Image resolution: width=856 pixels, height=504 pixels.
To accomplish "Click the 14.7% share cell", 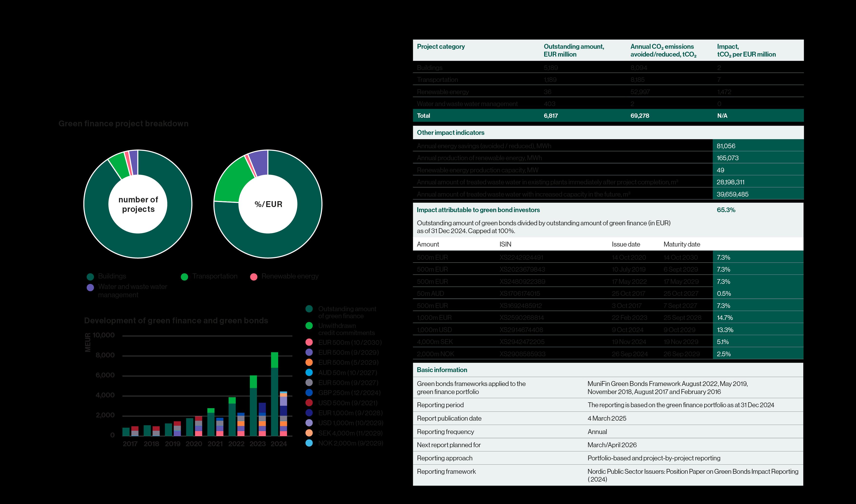I will coord(724,317).
